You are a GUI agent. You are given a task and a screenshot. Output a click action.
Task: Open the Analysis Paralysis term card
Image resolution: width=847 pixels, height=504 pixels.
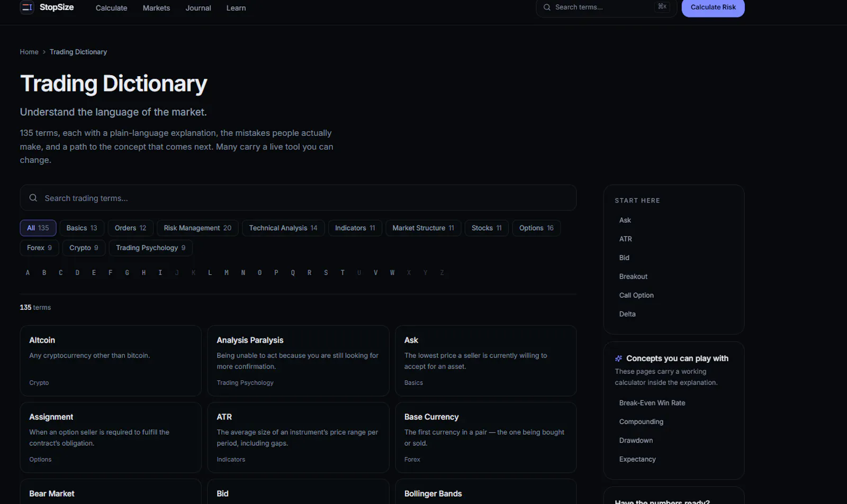298,361
